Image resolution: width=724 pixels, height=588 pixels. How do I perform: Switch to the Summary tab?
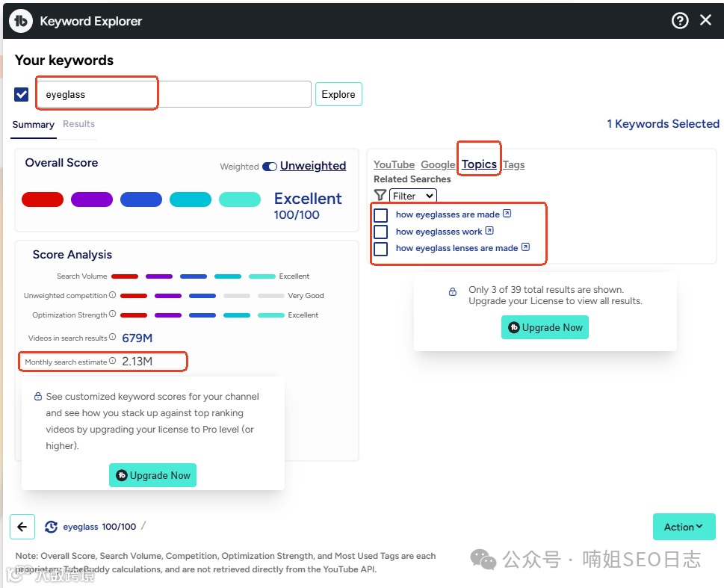pos(33,125)
